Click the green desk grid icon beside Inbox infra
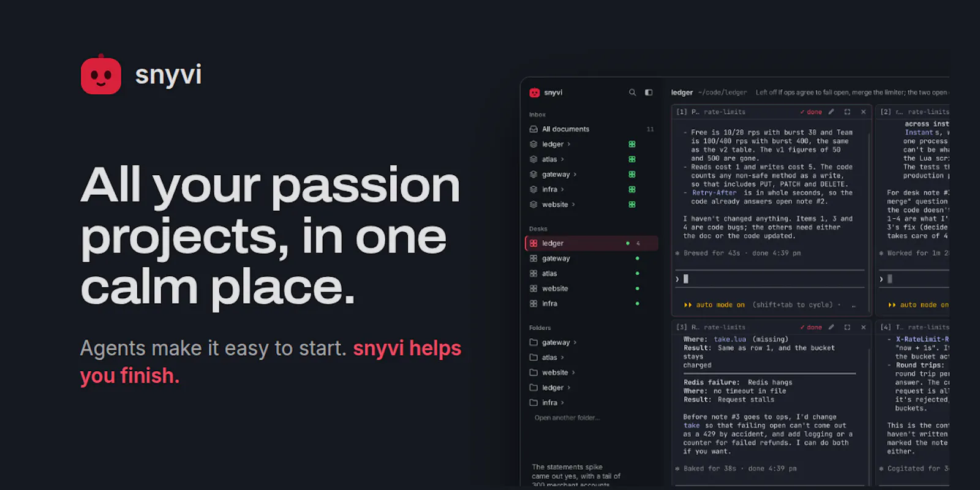980x490 pixels. (x=632, y=189)
